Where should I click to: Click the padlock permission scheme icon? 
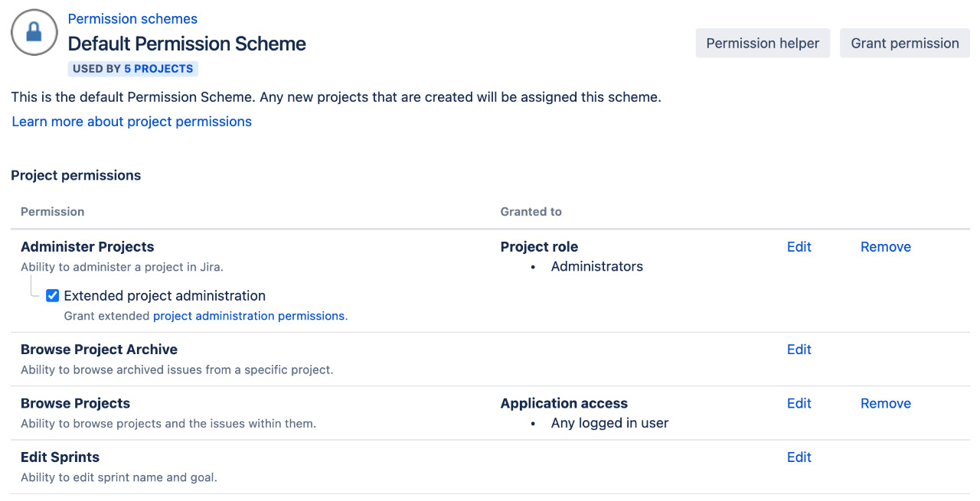point(34,32)
